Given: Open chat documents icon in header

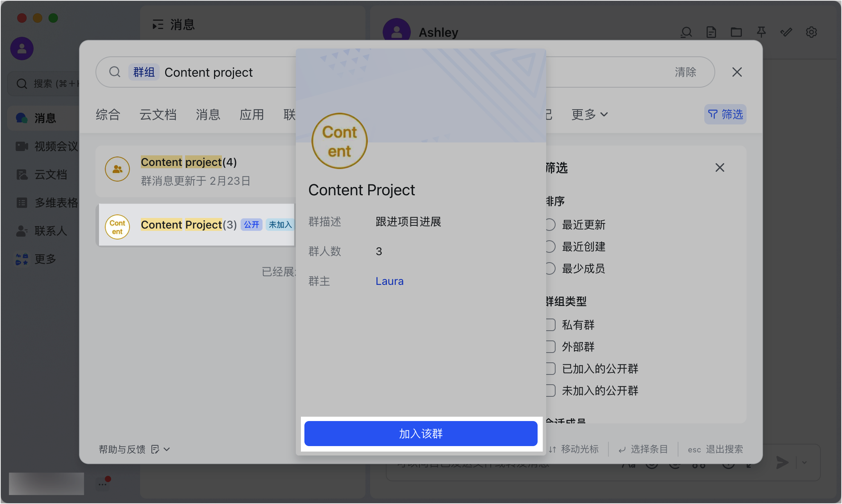Looking at the screenshot, I should (x=711, y=32).
